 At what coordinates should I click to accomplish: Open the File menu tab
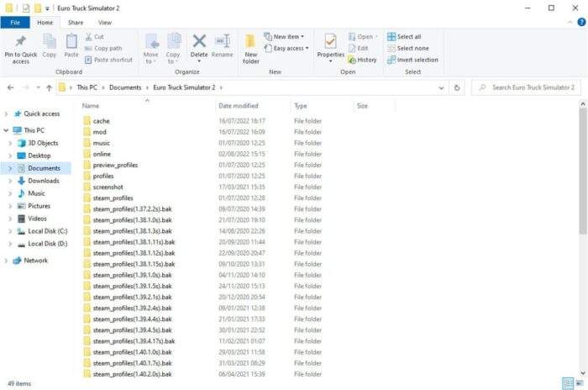click(15, 23)
